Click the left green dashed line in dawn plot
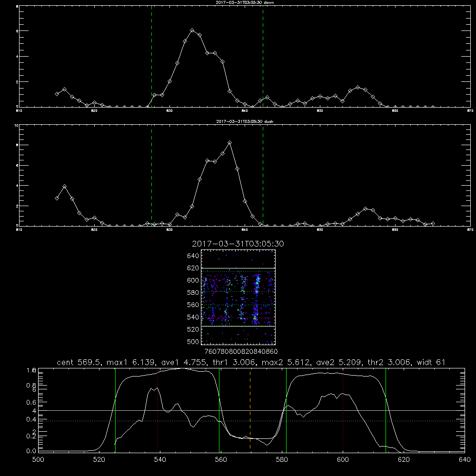This screenshot has width=476, height=476. [151, 56]
